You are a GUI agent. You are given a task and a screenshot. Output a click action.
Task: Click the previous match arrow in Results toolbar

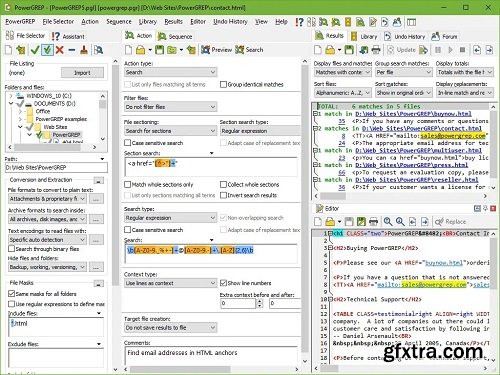point(477,50)
